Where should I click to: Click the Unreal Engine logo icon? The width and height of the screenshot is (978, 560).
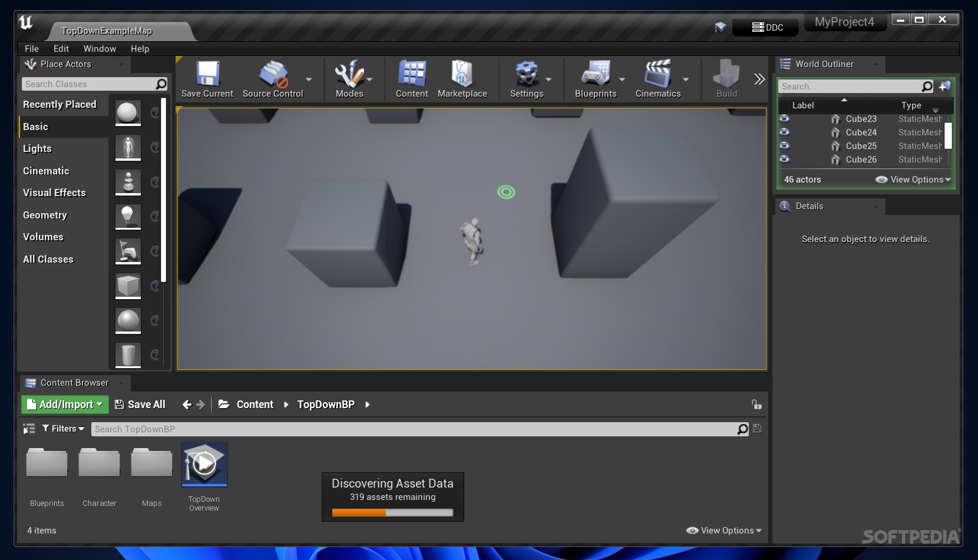26,22
